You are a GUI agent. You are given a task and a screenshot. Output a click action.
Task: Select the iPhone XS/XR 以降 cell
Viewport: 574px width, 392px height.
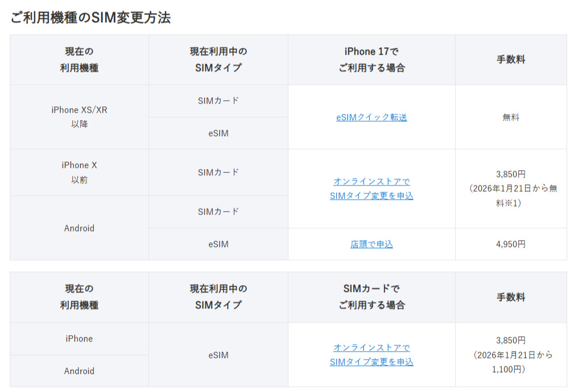[x=79, y=117]
